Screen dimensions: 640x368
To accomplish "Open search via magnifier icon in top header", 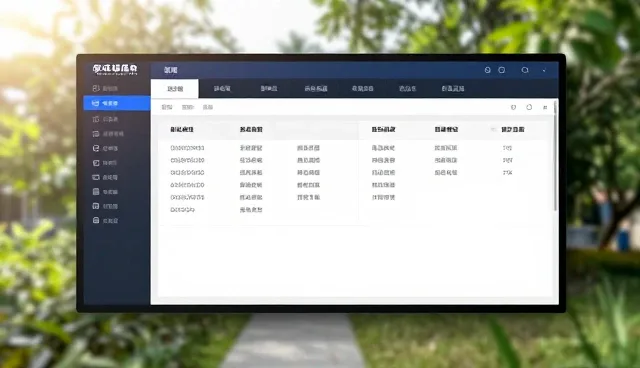I will pos(525,70).
